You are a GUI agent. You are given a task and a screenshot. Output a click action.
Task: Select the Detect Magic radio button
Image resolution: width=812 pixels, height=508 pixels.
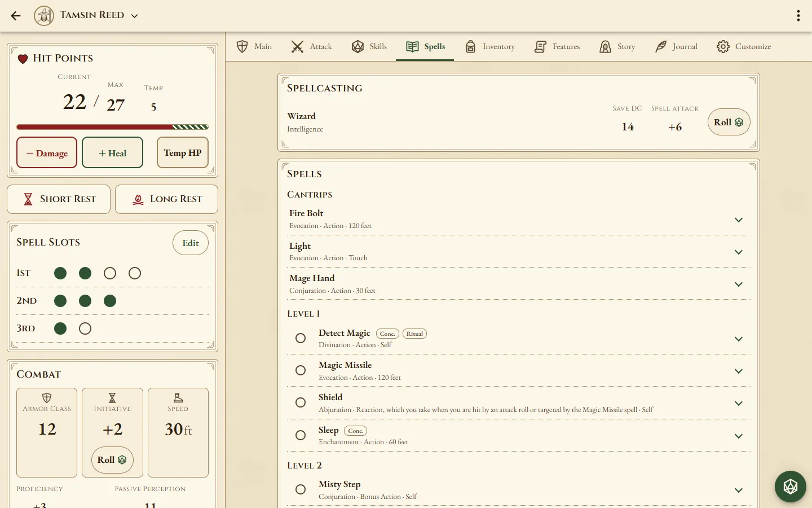(301, 338)
